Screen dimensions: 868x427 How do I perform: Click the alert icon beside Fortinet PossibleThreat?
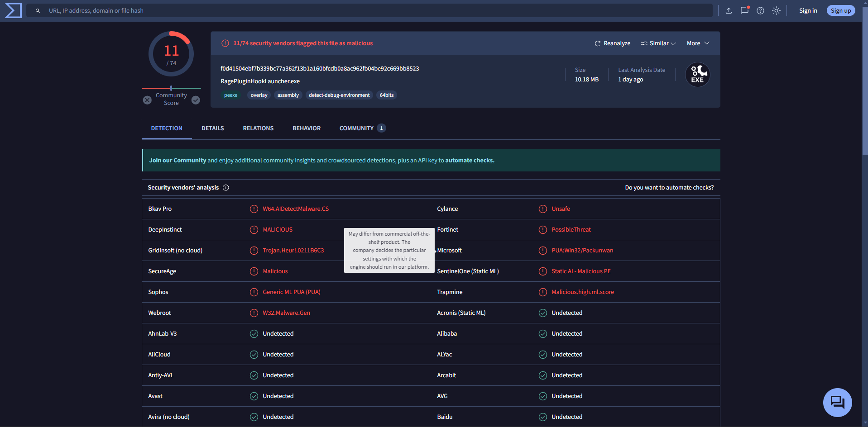[x=543, y=230]
